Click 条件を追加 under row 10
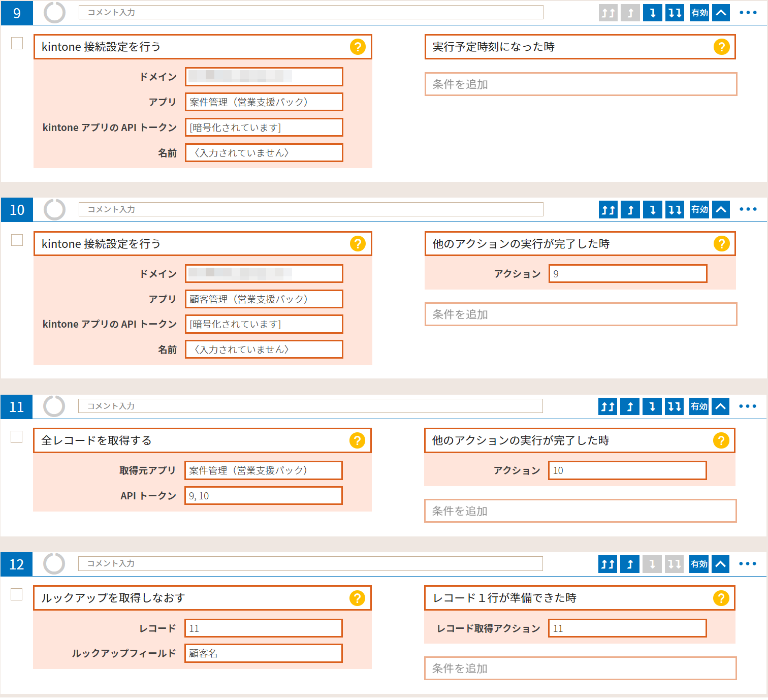This screenshot has width=768, height=700. click(x=581, y=314)
